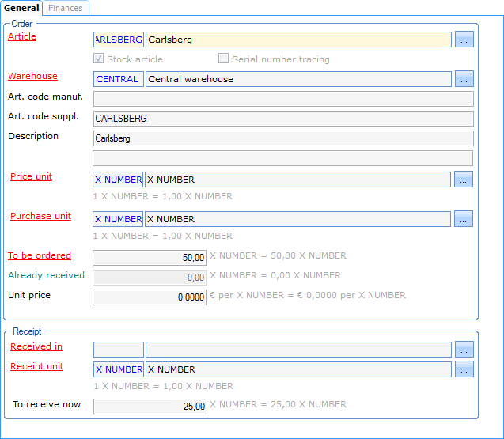Viewport: 504px width, 439px height.
Task: Click the To be ordered quantity field
Action: [150, 257]
